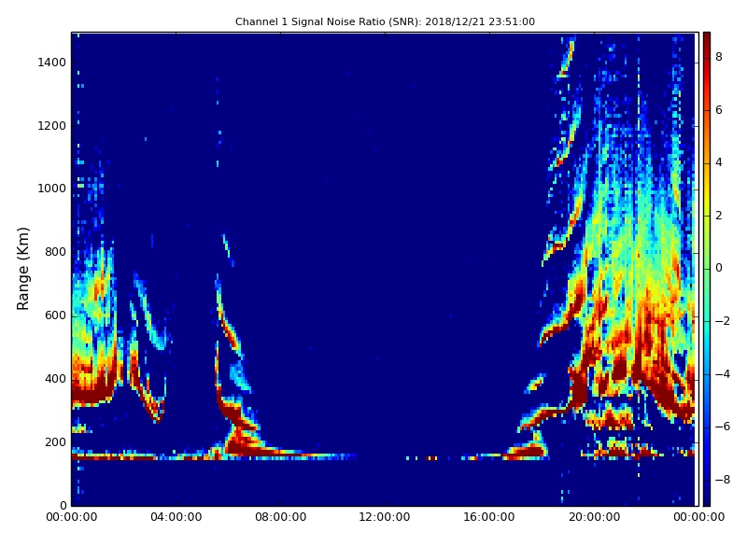Viewport: 747px width, 560px height.
Task: Click the plot title showing Channel 1 SNR
Action: pos(385,21)
